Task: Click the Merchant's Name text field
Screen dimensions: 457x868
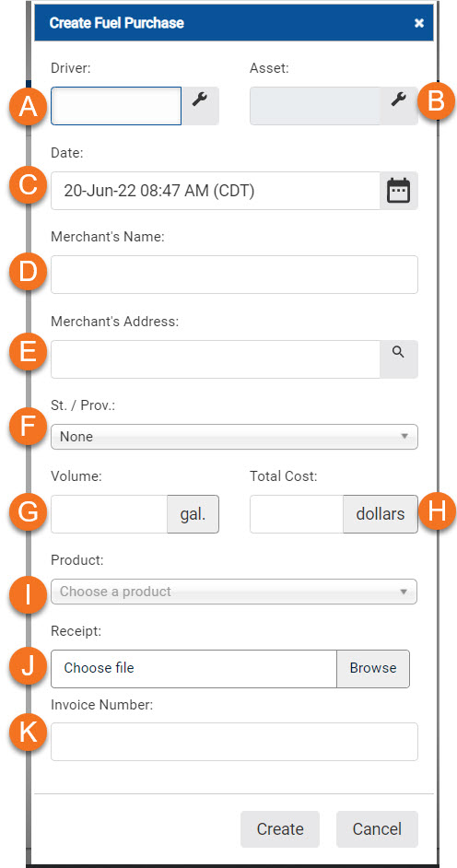Action: 234,275
